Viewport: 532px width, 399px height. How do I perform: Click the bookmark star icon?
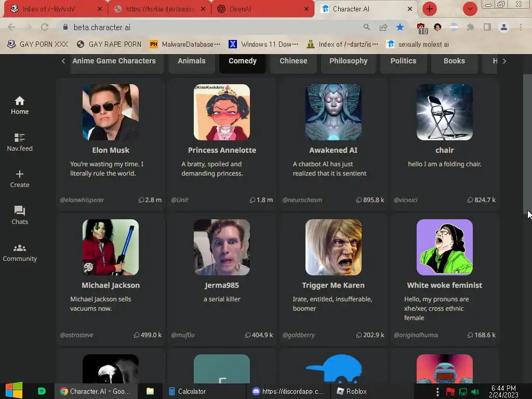[400, 27]
